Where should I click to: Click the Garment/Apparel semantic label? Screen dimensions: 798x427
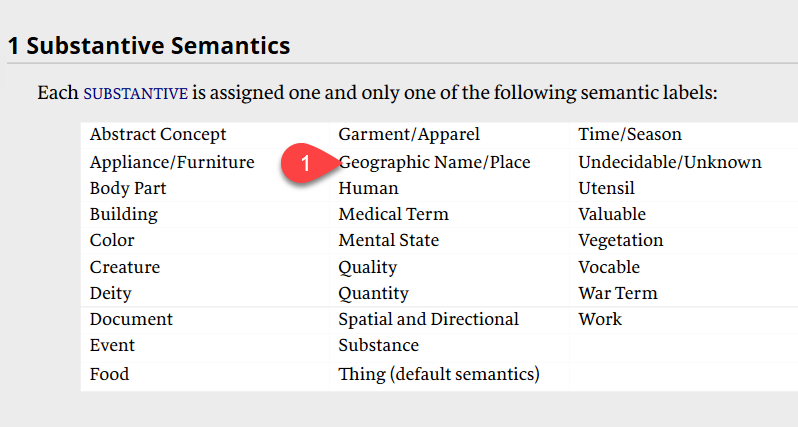[x=409, y=134]
